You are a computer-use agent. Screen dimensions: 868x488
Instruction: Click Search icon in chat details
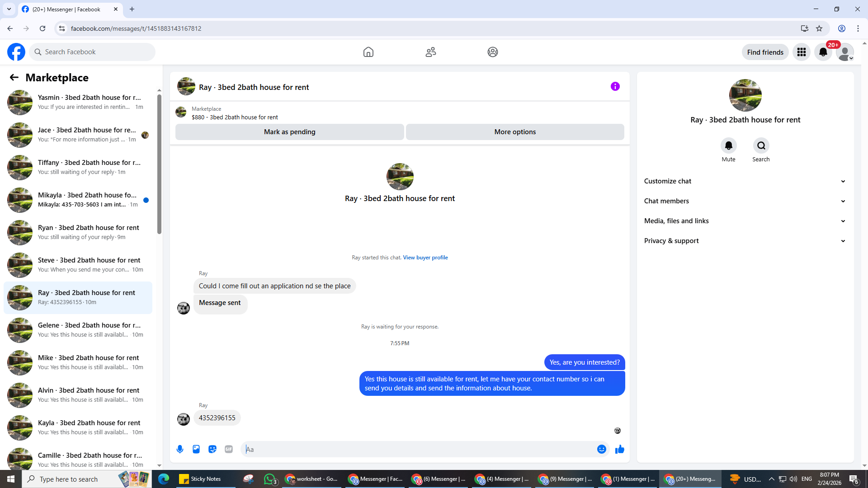[x=761, y=145]
